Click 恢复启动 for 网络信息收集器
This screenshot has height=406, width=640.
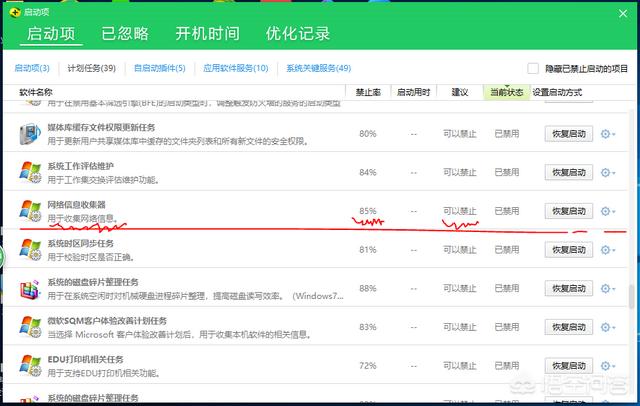tap(568, 211)
